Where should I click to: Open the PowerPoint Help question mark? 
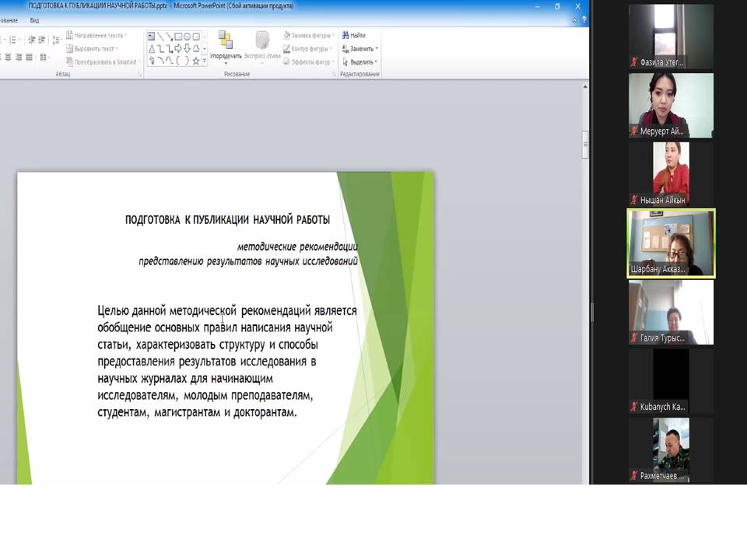(583, 20)
